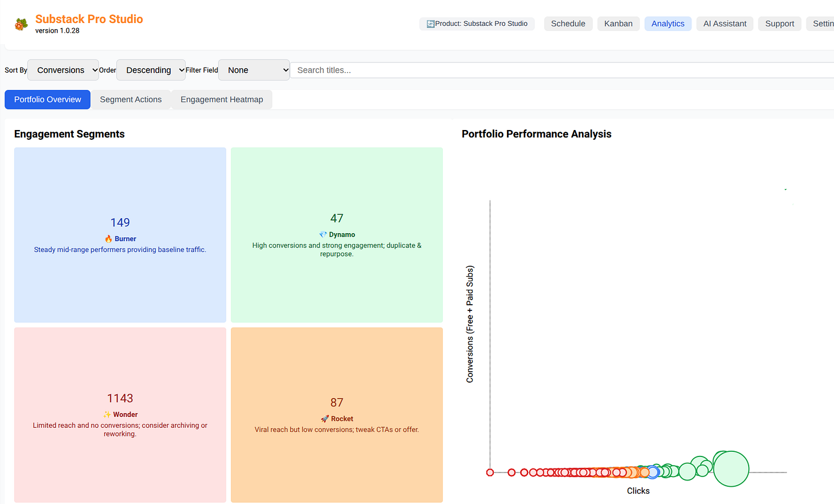
Task: Click the Burner description about steady performers
Action: pos(120,250)
